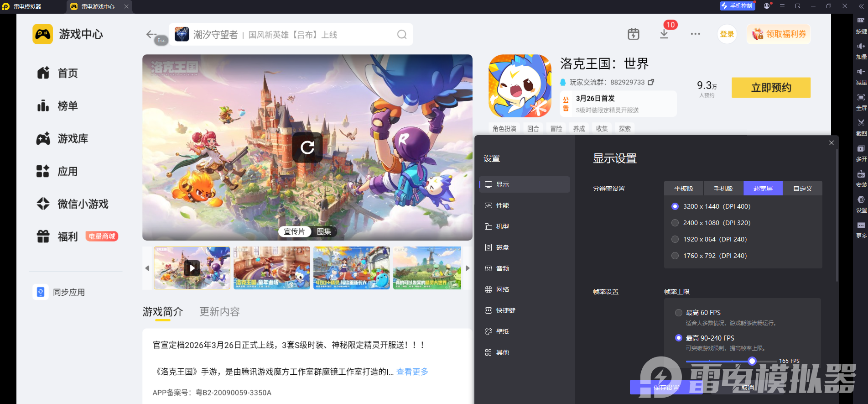This screenshot has width=868, height=404.
Task: Show next thumbnails with right arrow
Action: [x=468, y=268]
